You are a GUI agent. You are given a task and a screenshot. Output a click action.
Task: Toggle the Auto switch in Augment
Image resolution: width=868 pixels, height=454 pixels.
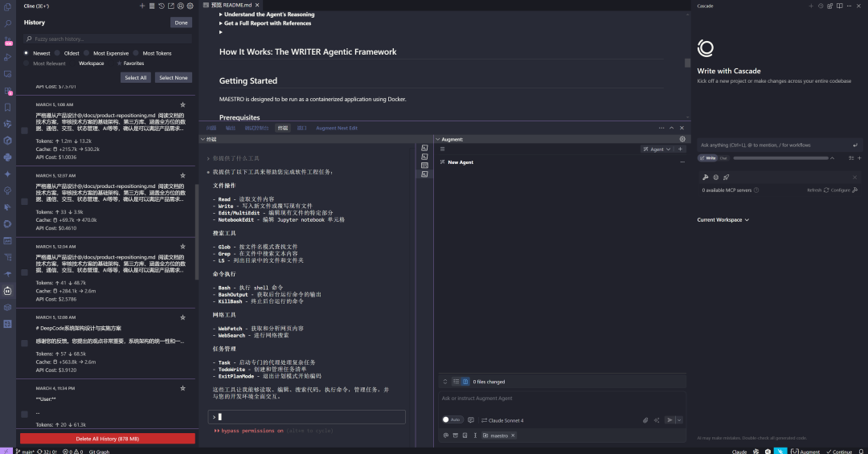452,419
